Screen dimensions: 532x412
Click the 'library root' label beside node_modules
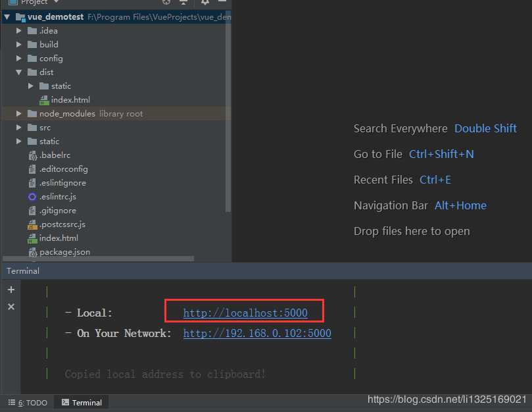coord(121,114)
